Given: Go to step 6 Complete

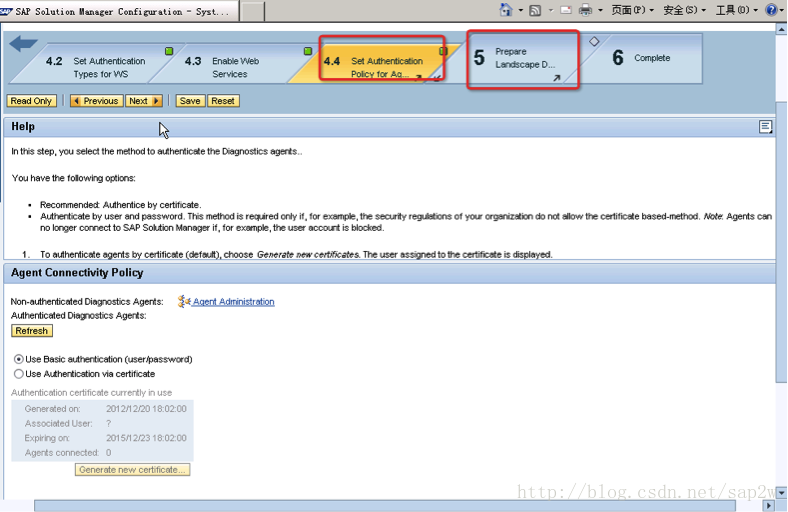Looking at the screenshot, I should 641,58.
